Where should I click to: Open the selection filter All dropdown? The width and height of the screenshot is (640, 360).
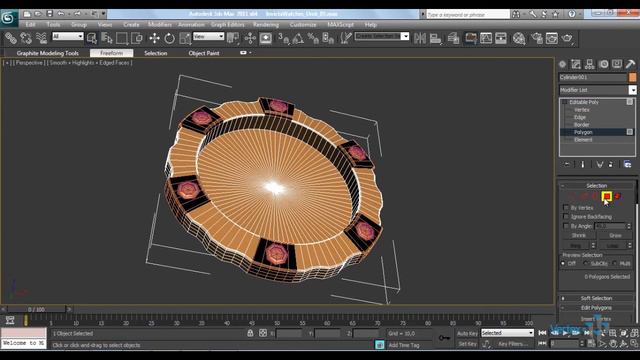click(68, 37)
